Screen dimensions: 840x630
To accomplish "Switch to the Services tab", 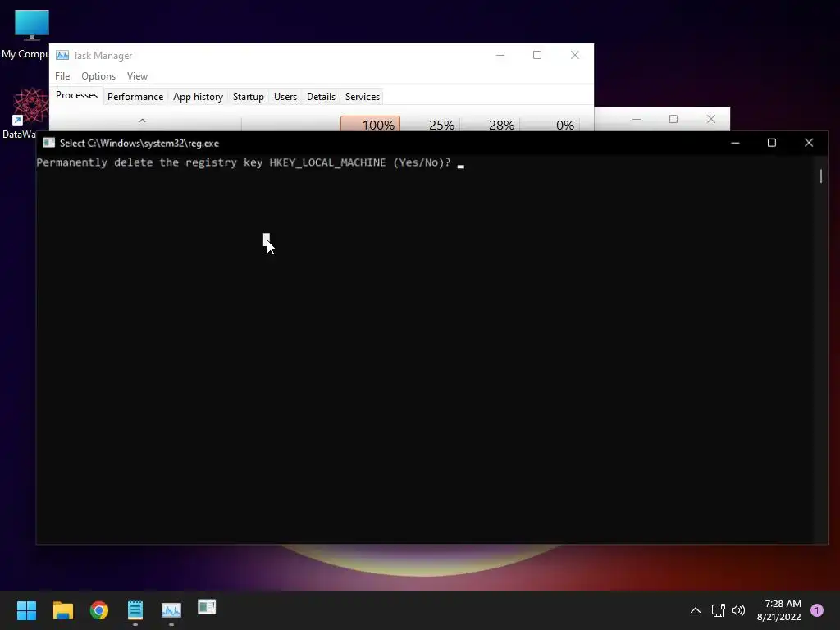I will [362, 97].
